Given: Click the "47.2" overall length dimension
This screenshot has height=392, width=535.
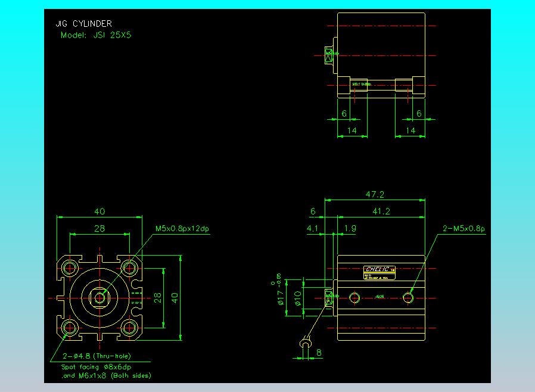Looking at the screenshot, I should tap(375, 194).
